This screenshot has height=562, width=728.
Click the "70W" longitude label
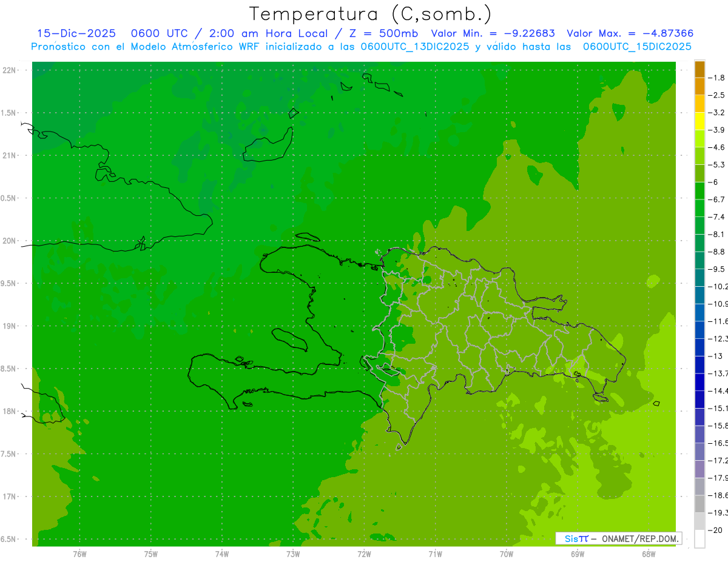point(507,554)
